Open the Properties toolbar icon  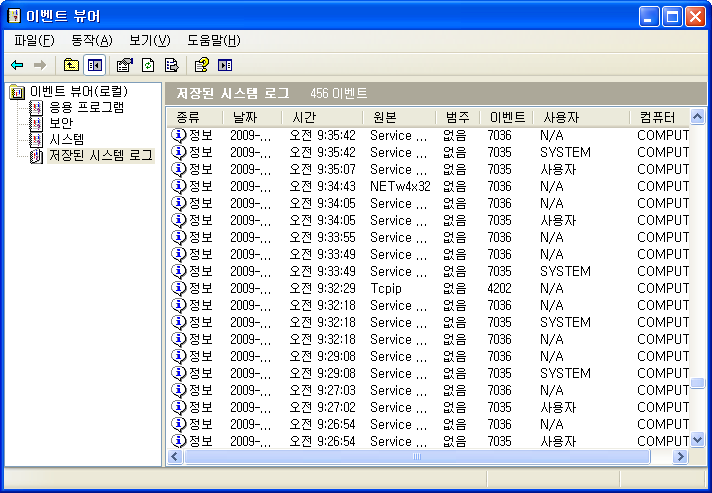coord(124,65)
